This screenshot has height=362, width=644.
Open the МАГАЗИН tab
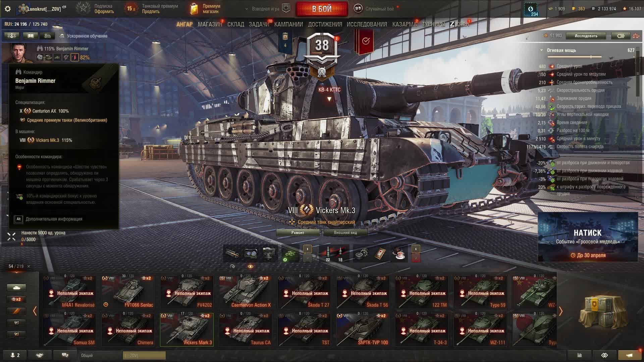pos(210,24)
